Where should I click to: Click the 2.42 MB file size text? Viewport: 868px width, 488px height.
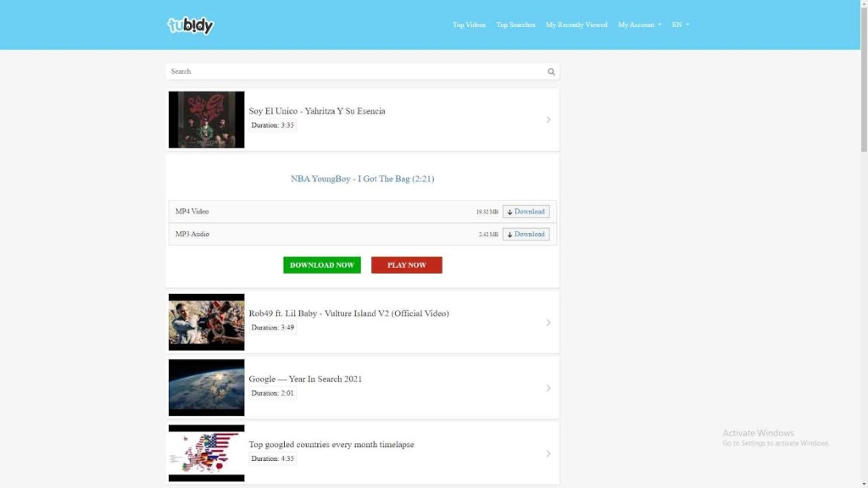click(x=488, y=235)
